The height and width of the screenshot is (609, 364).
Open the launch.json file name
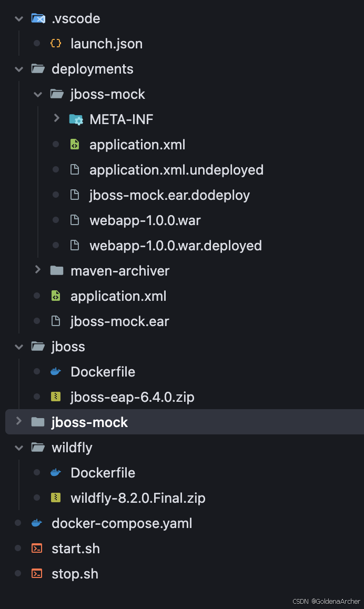(106, 44)
